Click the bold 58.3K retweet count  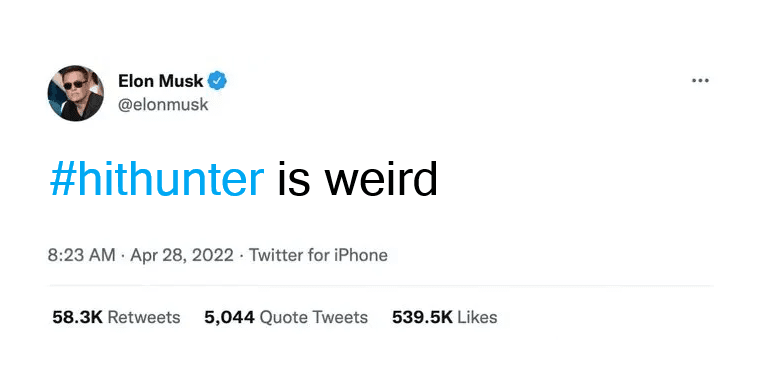point(77,317)
